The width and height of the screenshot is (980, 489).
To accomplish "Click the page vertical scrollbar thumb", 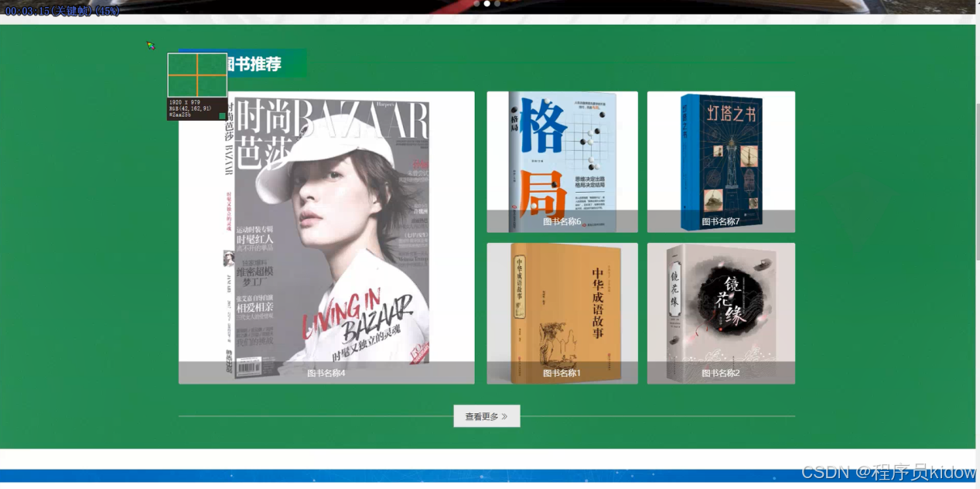I will click(978, 182).
